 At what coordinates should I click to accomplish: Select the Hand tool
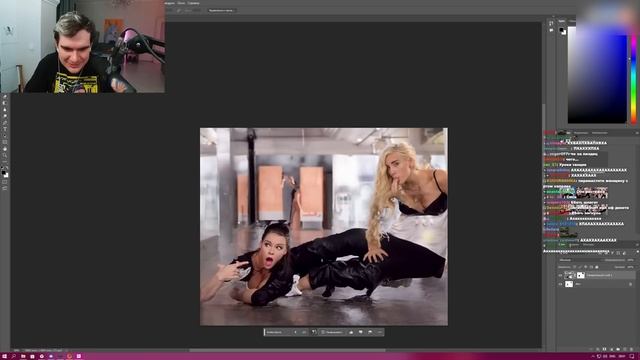5,149
